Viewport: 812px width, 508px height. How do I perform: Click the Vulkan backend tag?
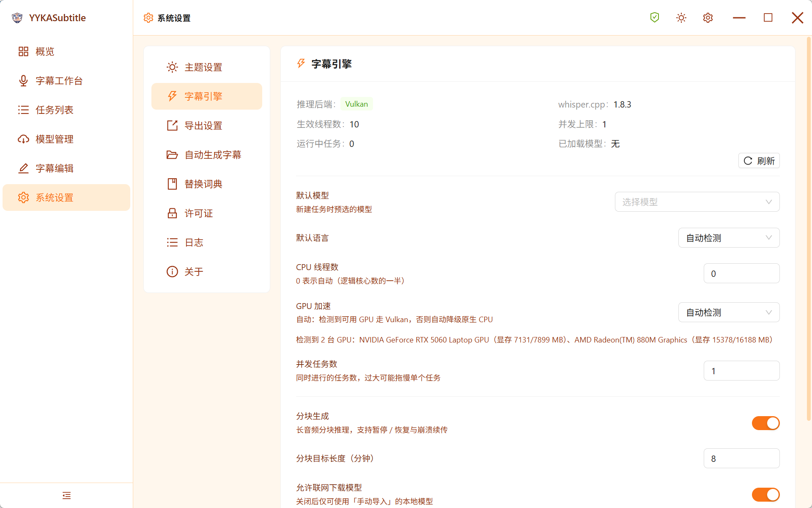357,104
